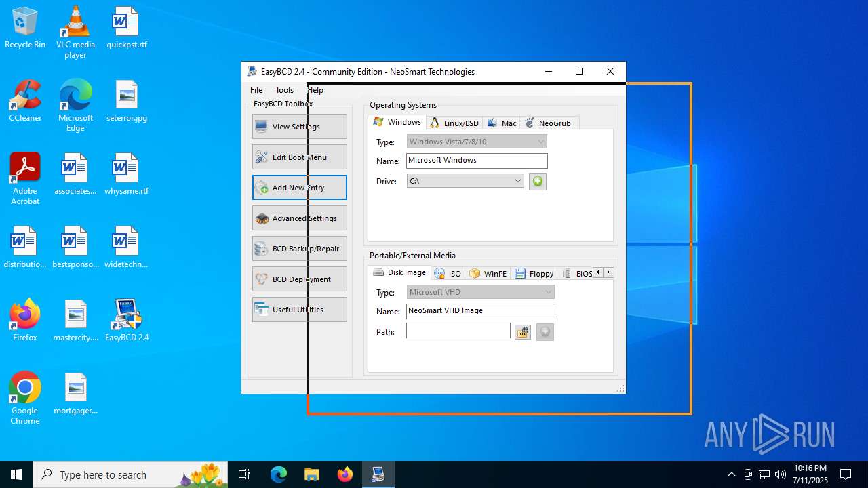
Task: Select Add New Entry button
Action: (299, 188)
